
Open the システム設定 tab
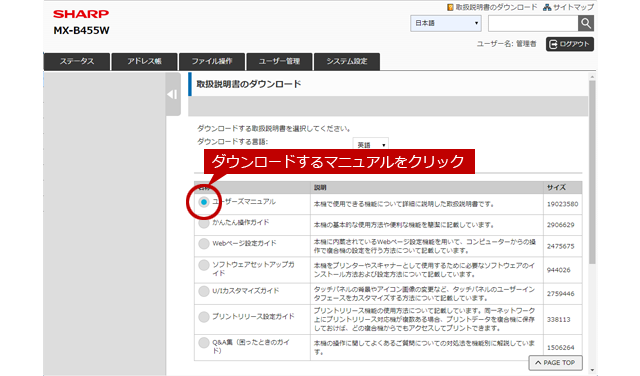point(347,62)
